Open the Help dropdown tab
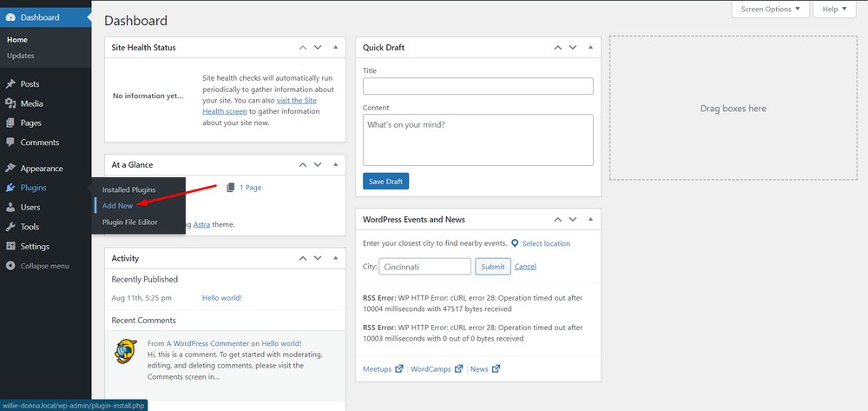This screenshot has height=411, width=868. (x=835, y=9)
